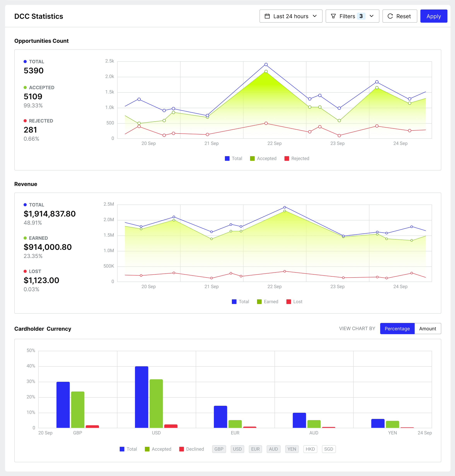Select the Percentage chart view

tap(397, 329)
